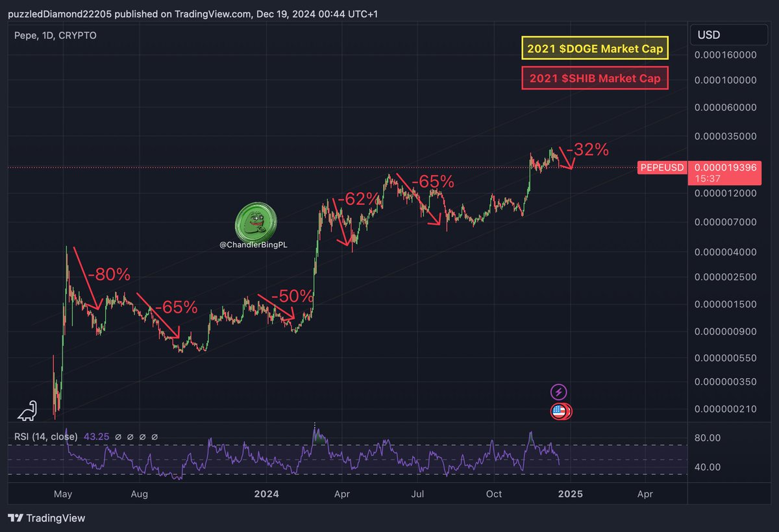The height and width of the screenshot is (532, 779).
Task: Select the -80% drawdown label
Action: pyautogui.click(x=108, y=274)
